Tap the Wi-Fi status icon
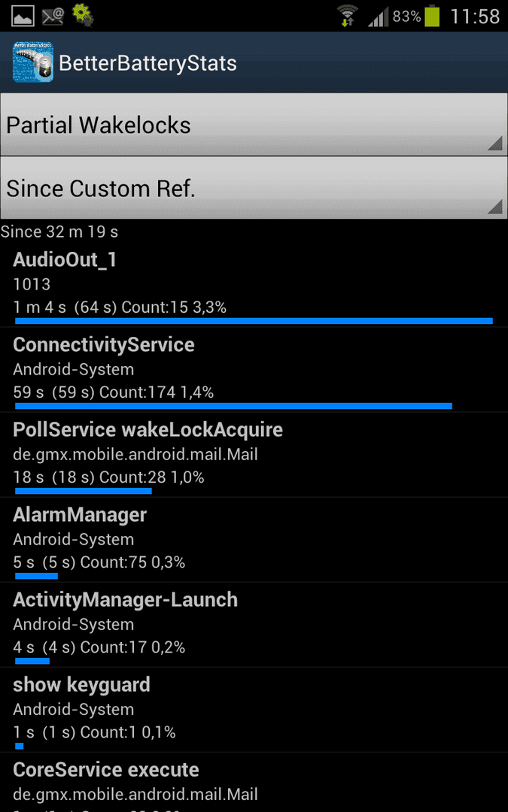The width and height of the screenshot is (508, 812). (x=347, y=16)
